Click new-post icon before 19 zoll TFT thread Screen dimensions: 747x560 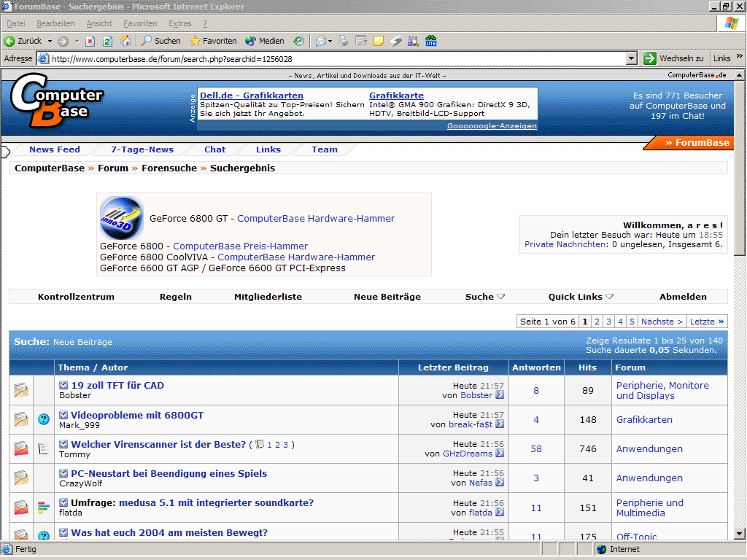pyautogui.click(x=63, y=385)
